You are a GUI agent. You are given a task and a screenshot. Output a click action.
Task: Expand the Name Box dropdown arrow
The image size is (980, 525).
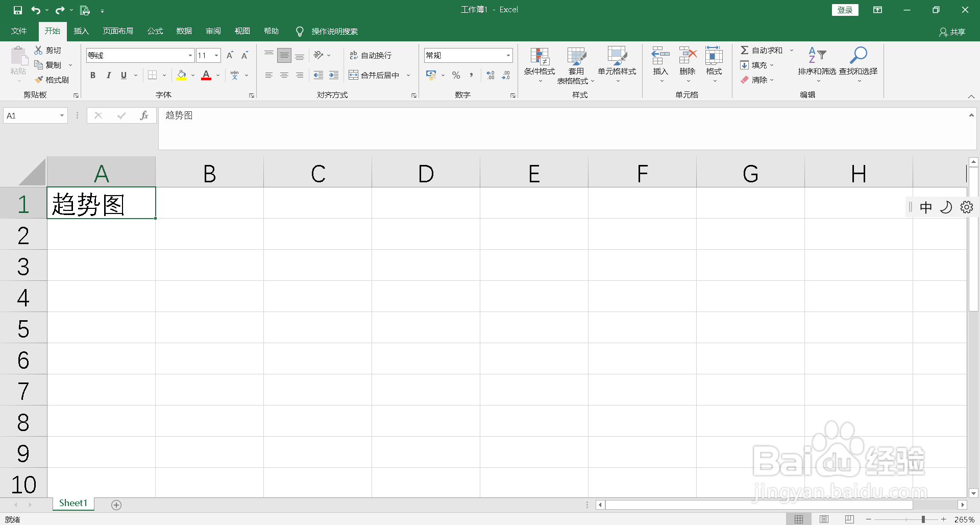click(x=62, y=115)
